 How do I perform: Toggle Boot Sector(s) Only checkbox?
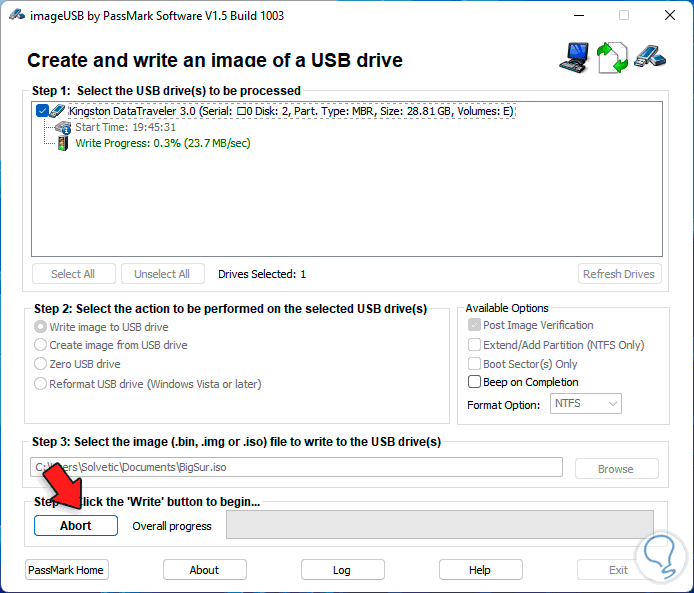point(474,364)
